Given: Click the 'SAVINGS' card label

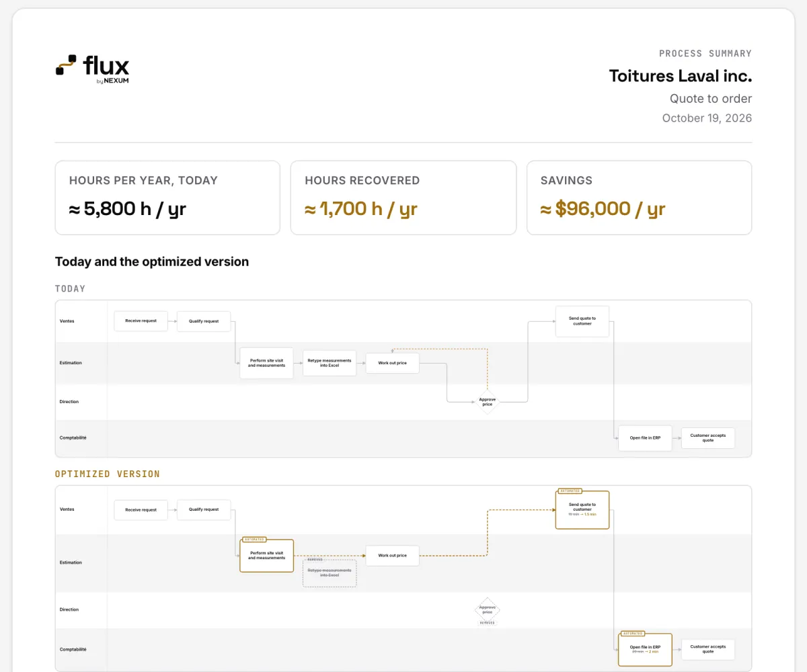Looking at the screenshot, I should point(566,180).
